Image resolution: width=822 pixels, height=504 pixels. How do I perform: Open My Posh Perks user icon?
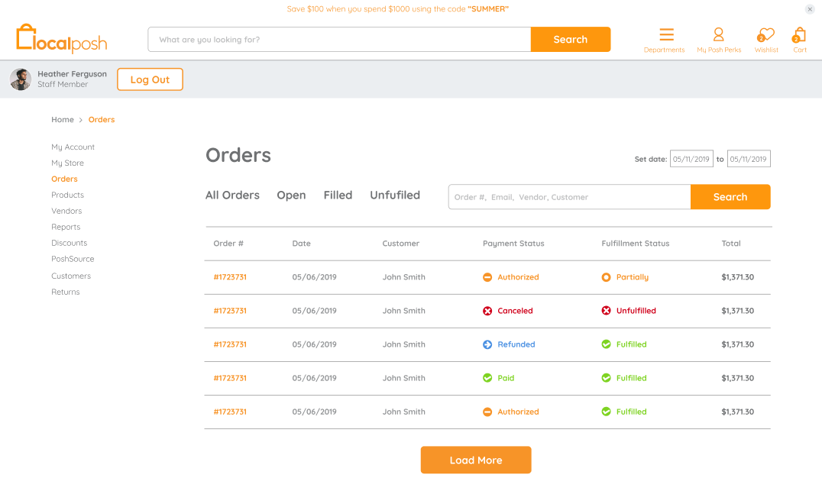[x=718, y=34]
